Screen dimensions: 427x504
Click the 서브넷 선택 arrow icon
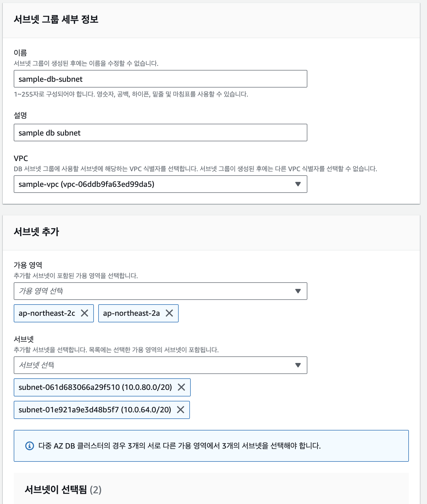[x=298, y=365]
